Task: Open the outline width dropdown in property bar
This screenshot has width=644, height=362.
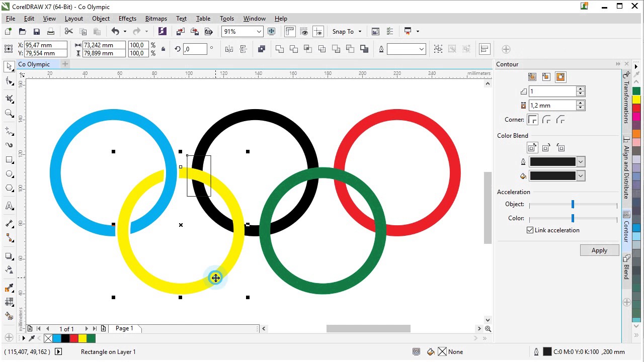Action: click(x=422, y=49)
